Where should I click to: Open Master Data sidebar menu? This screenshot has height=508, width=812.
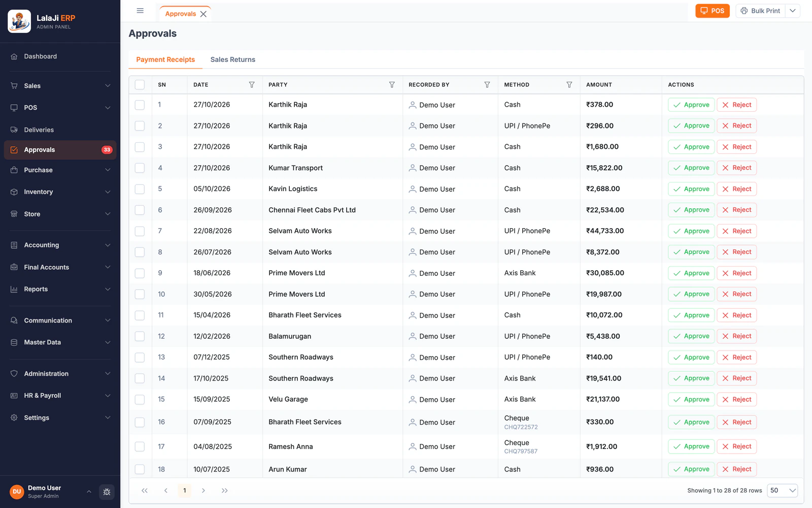tap(60, 342)
